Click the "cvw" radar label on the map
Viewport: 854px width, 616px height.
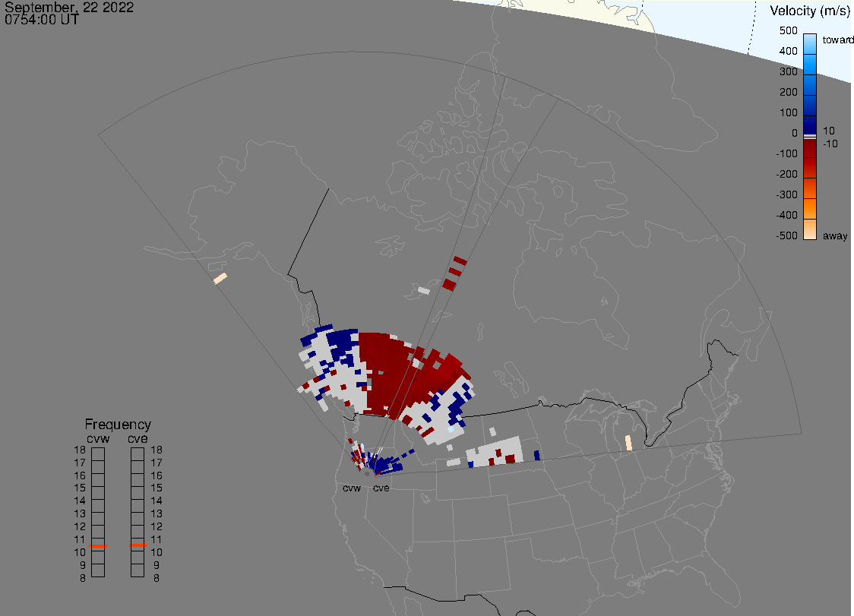click(x=352, y=488)
